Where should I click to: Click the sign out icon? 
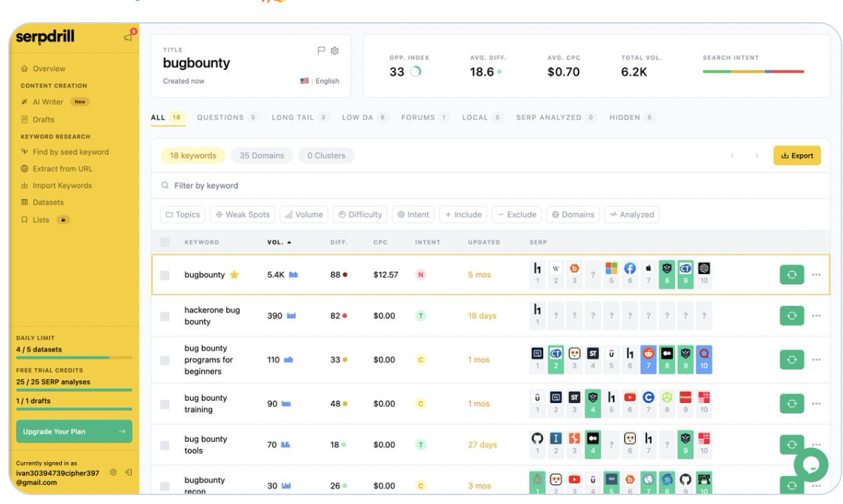coord(128,472)
